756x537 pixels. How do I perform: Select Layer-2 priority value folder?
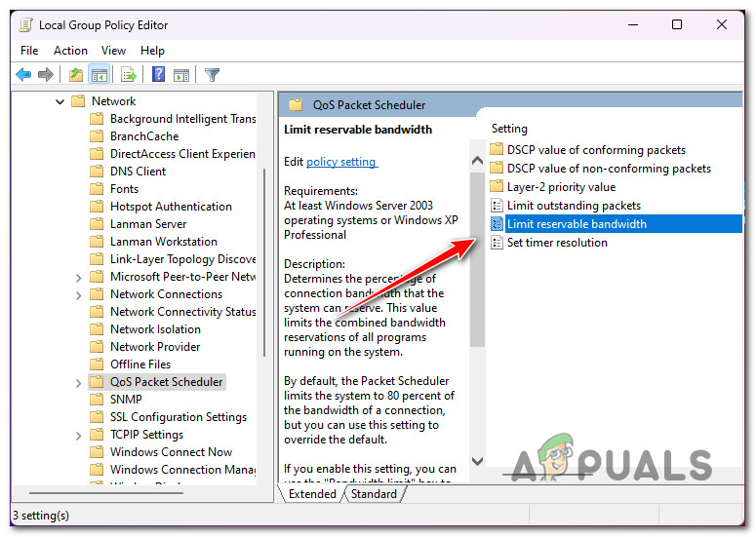pyautogui.click(x=561, y=187)
